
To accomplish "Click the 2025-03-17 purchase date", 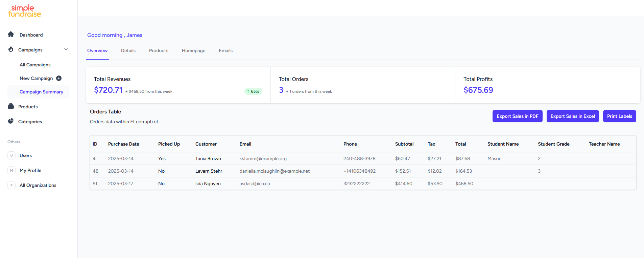I will point(121,184).
